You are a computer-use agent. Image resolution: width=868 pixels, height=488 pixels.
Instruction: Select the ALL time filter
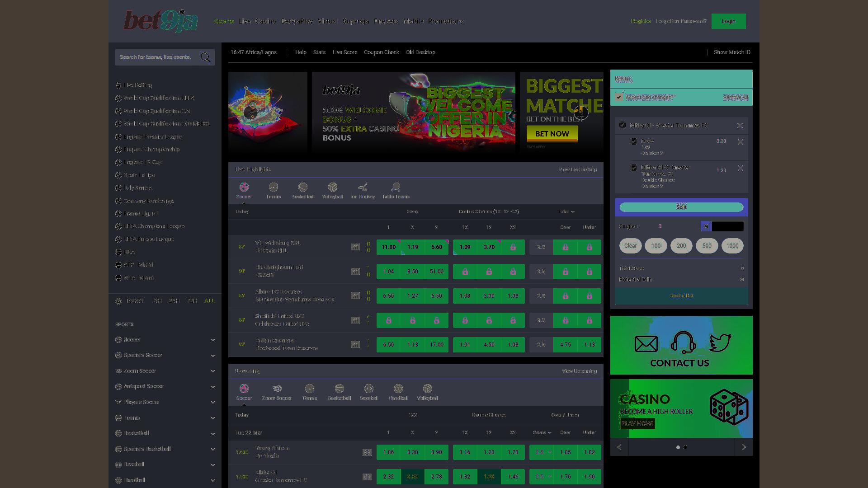click(209, 301)
